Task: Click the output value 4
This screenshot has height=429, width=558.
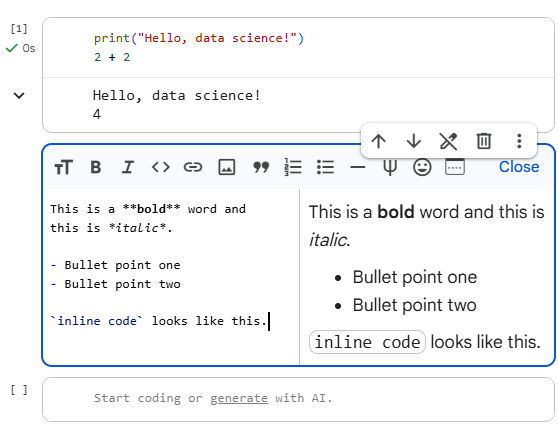Action: [x=97, y=114]
